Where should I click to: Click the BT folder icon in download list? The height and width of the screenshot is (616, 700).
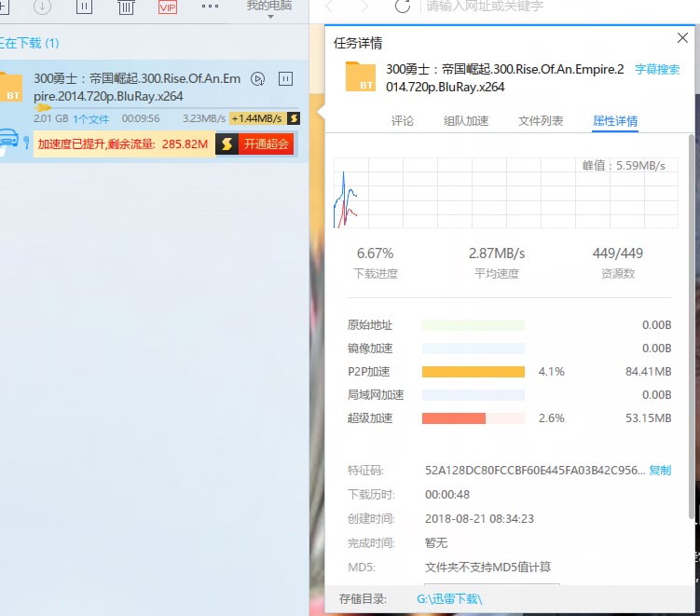[10, 88]
